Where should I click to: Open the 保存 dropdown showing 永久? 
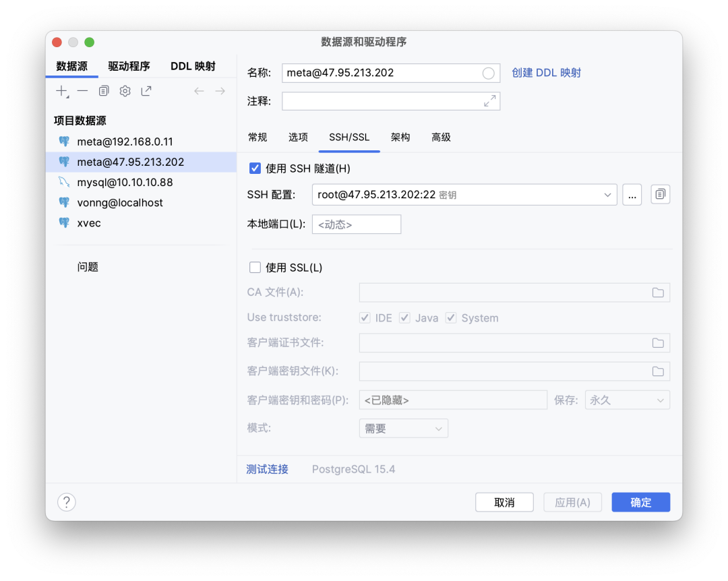tap(626, 399)
